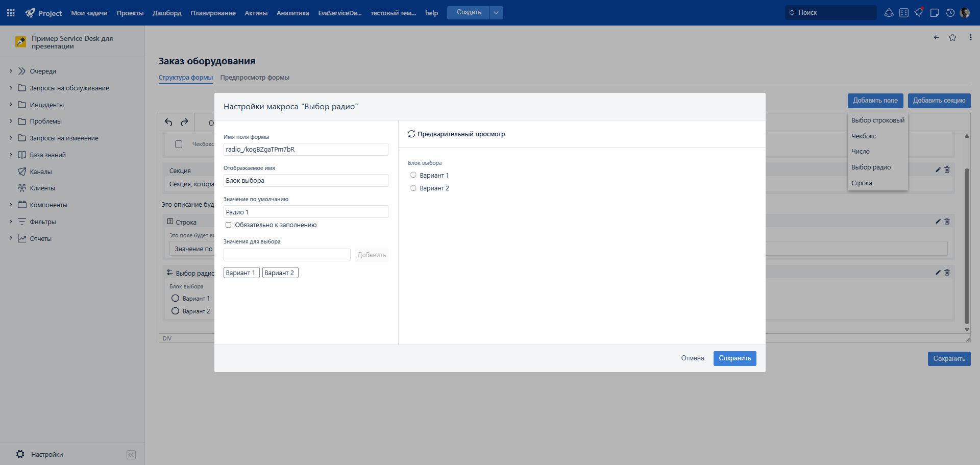Open the Настройки gear in sidebar
The image size is (980, 465).
tap(20, 454)
